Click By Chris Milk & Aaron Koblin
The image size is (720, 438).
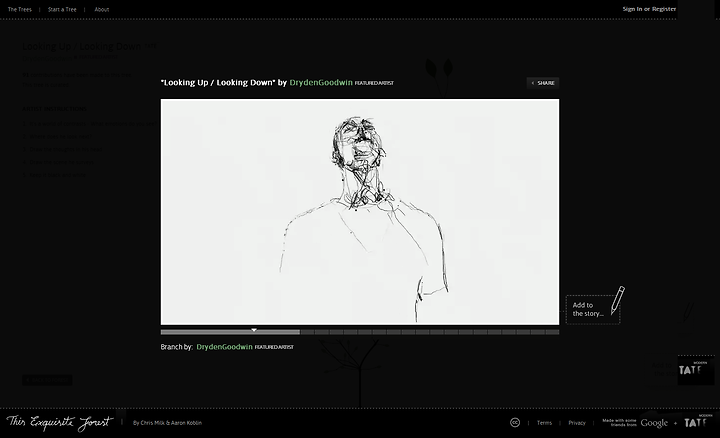167,423
